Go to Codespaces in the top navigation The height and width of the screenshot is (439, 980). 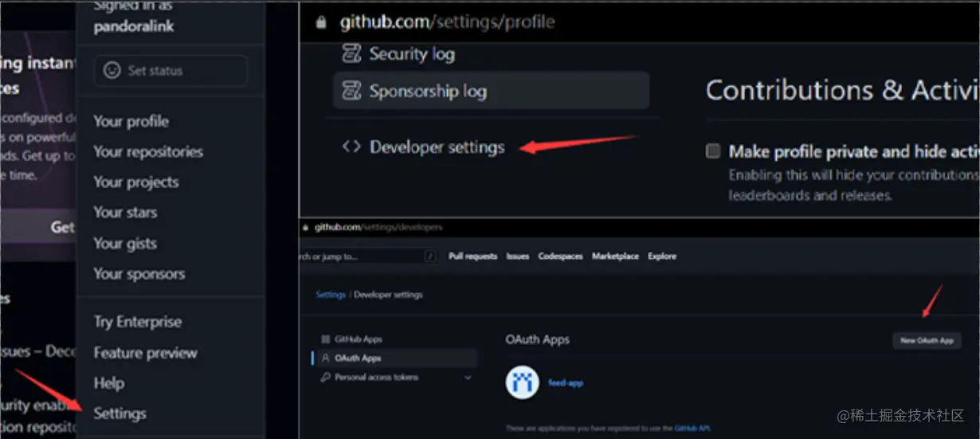pyautogui.click(x=560, y=256)
